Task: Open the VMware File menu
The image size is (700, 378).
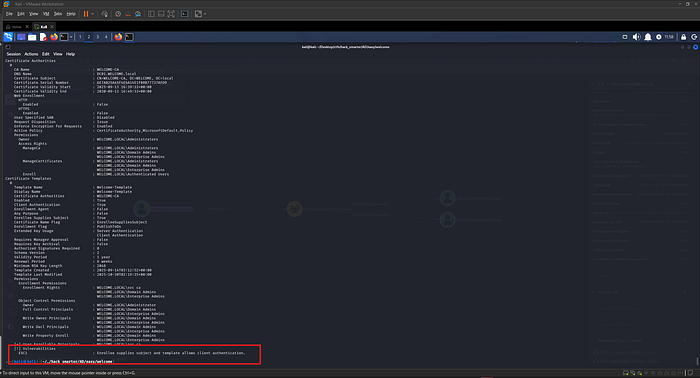Action: tap(9, 14)
